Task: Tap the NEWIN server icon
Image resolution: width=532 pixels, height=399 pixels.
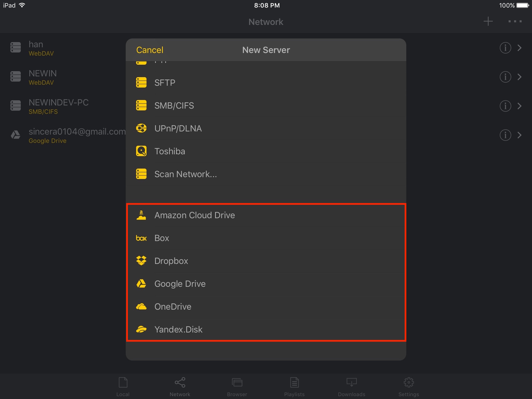Action: (16, 77)
